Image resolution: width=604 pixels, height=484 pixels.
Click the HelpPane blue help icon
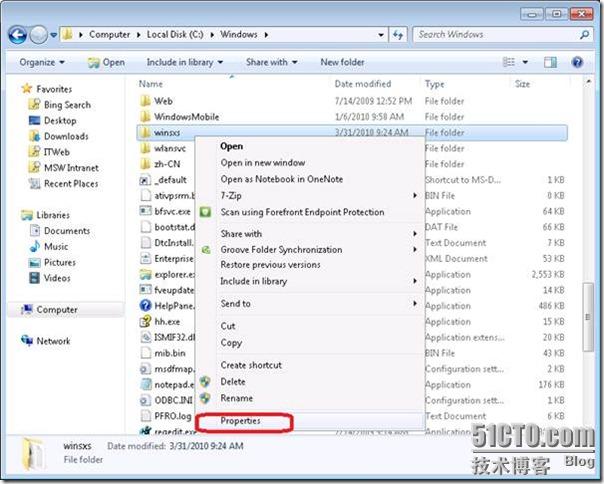(145, 306)
